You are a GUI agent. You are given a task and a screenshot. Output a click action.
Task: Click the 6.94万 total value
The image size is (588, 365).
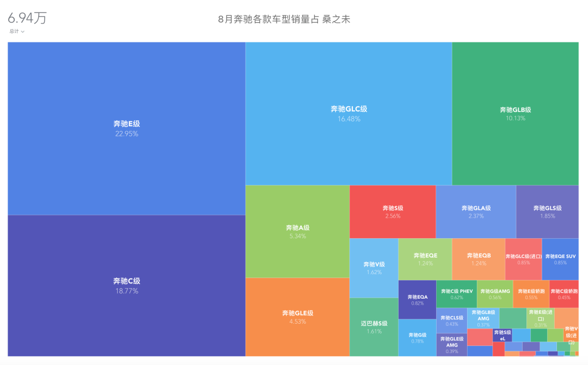point(27,18)
